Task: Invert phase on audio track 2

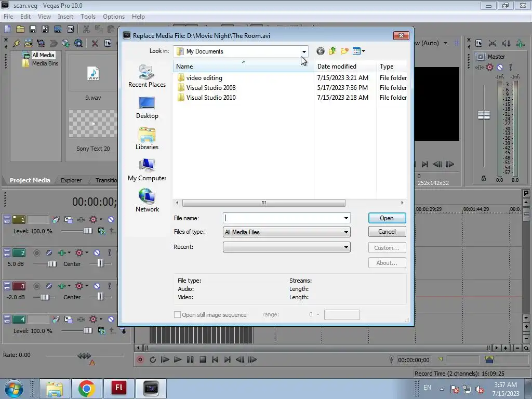Action: coord(49,253)
